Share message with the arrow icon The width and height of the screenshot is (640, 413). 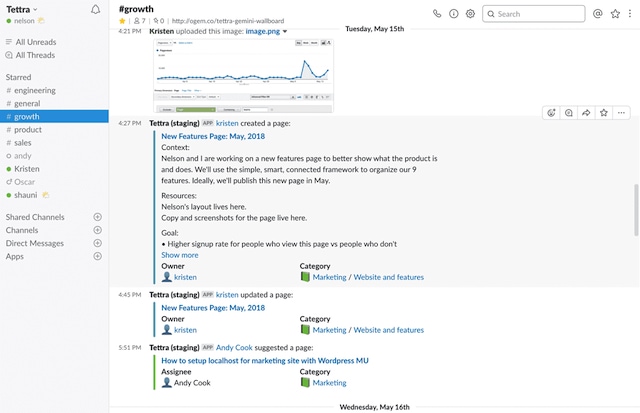point(586,113)
